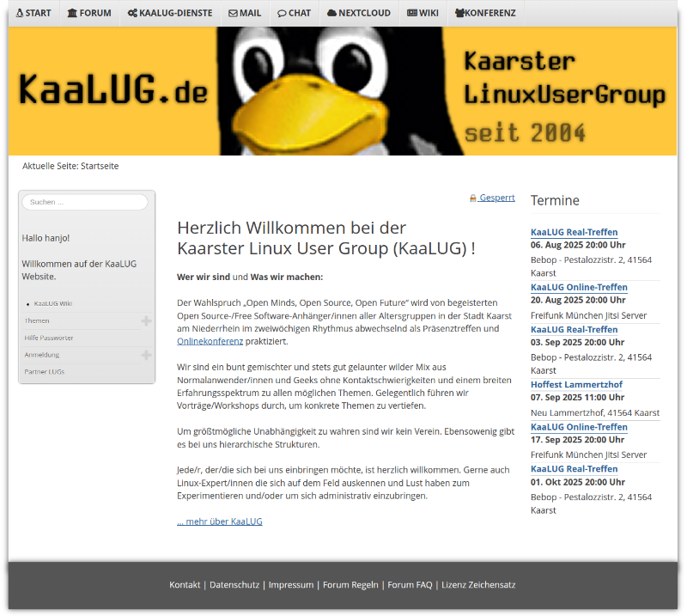The image size is (687, 616).
Task: Click the KaaLUG.de penguin banner image
Action: coord(343,91)
